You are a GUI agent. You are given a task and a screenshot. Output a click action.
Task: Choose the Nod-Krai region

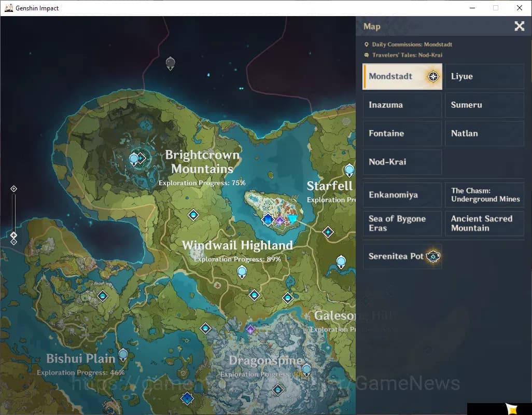(402, 162)
